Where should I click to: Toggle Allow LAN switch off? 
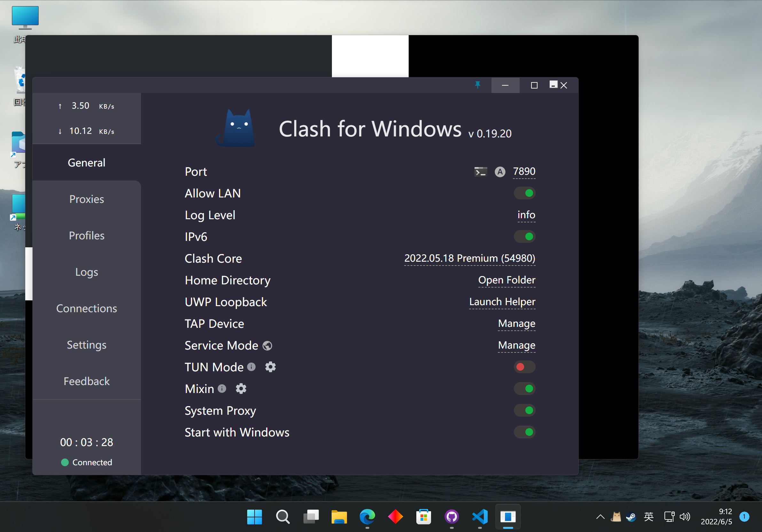tap(524, 193)
